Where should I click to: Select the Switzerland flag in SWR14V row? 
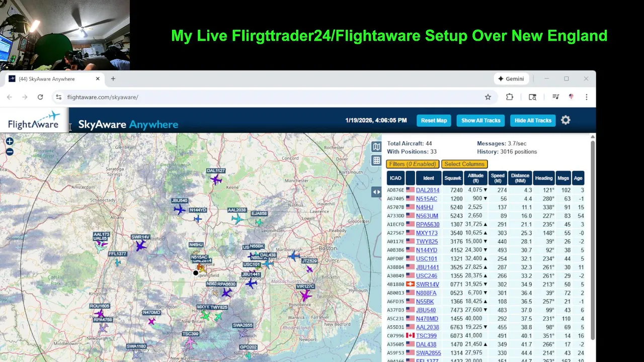(410, 284)
